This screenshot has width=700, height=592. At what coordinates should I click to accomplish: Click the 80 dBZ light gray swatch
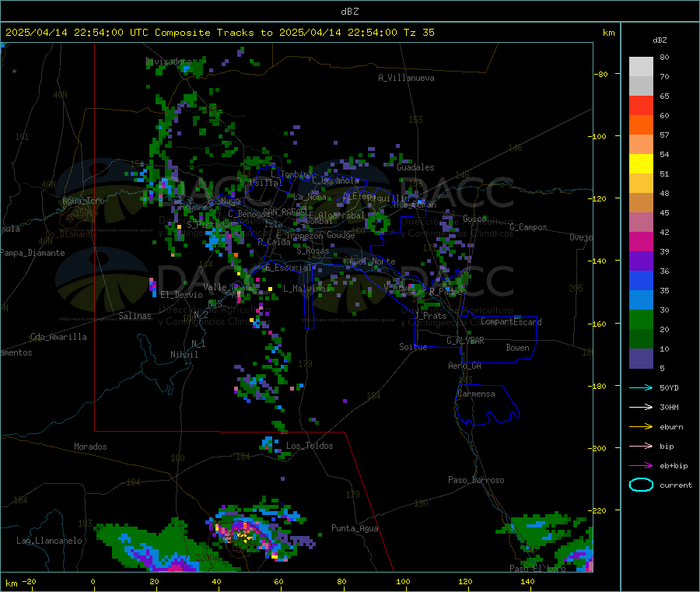[x=641, y=67]
